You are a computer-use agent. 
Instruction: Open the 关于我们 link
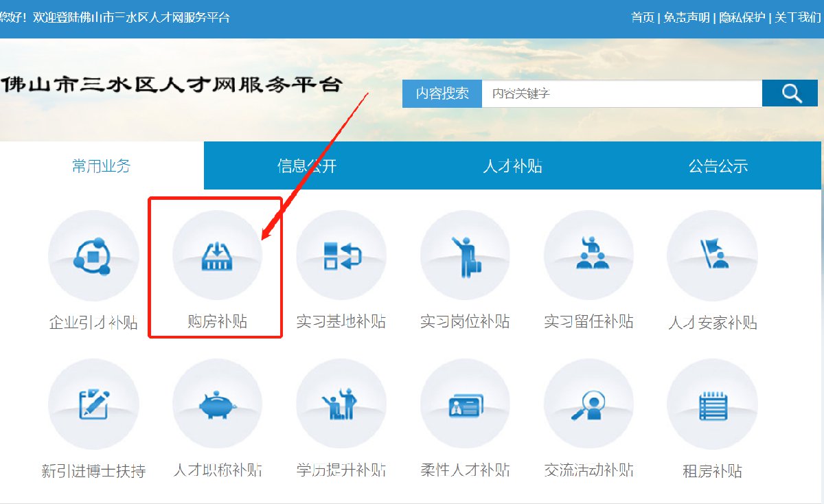point(798,17)
